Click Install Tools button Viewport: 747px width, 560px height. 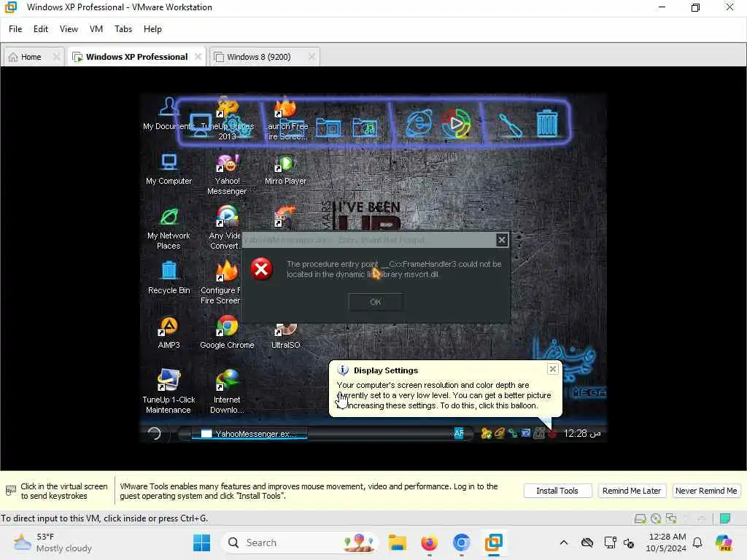click(x=557, y=491)
